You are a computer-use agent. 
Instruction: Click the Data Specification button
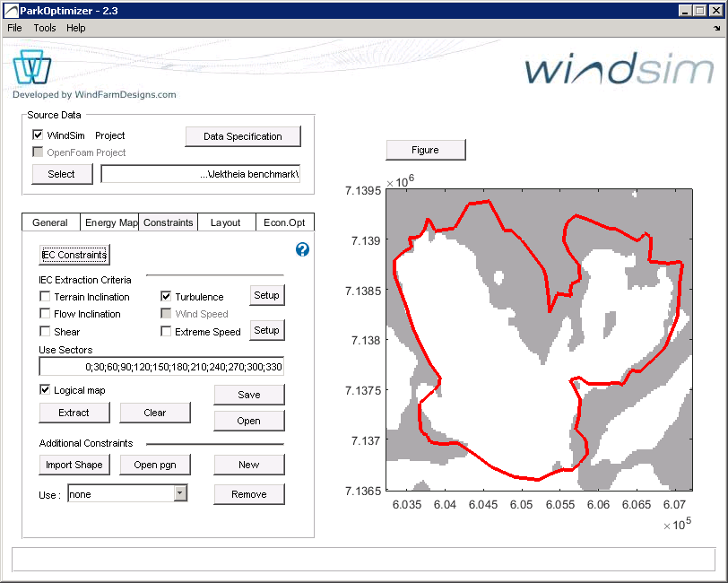(243, 136)
